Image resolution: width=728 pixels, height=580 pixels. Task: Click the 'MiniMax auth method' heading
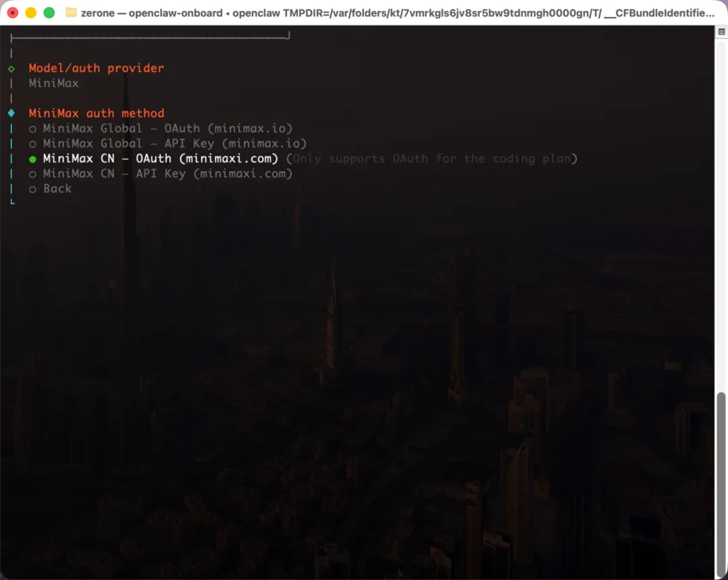click(96, 113)
